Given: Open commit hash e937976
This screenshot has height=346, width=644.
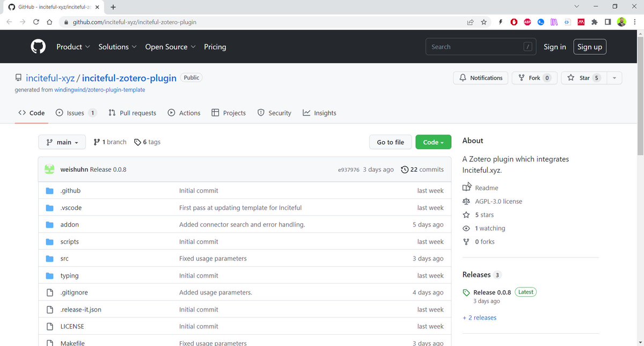Looking at the screenshot, I should click(348, 170).
